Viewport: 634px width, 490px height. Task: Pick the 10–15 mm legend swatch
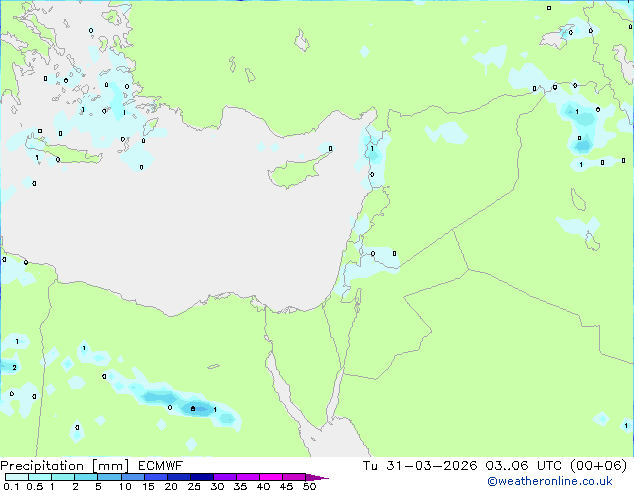point(132,477)
